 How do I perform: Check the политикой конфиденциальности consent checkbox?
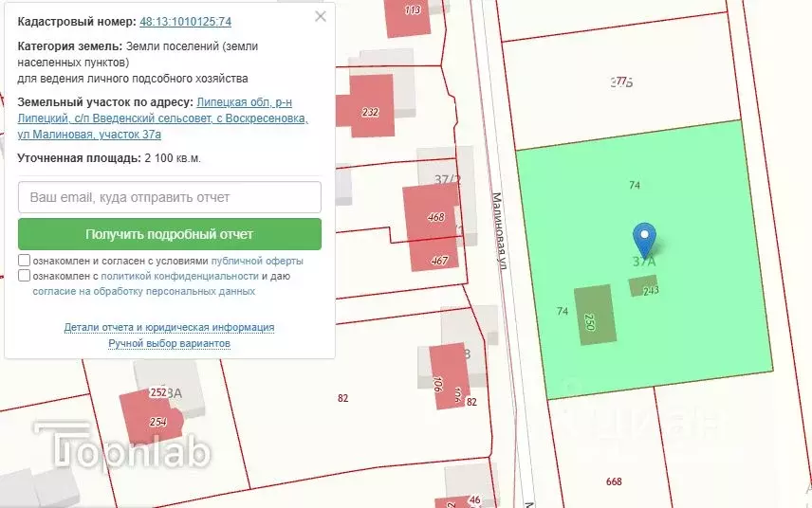24,276
